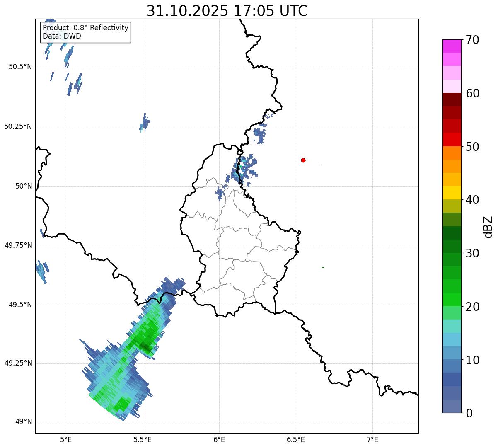Pick the bottom slate-blue swatch at 0
The image size is (498, 448).
tap(452, 406)
